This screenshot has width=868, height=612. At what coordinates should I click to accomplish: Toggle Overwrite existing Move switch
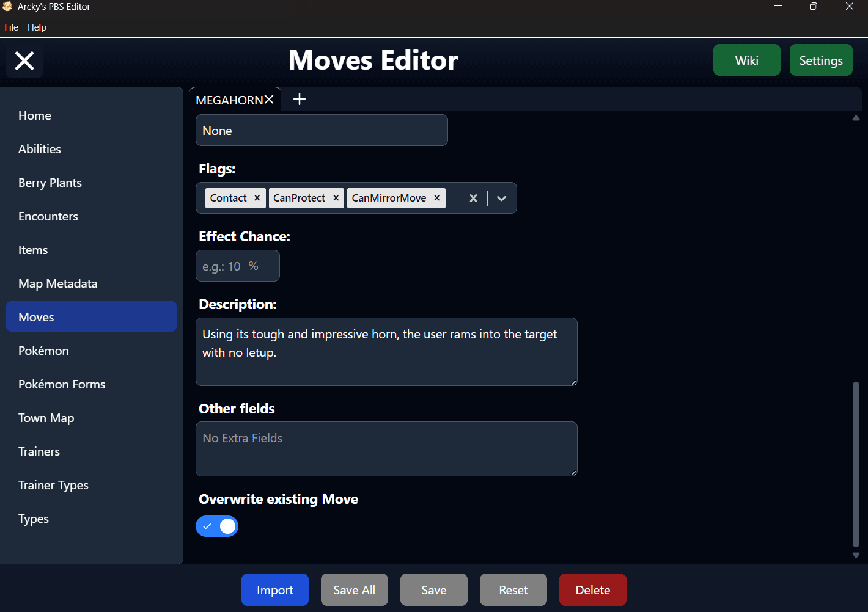(x=217, y=526)
